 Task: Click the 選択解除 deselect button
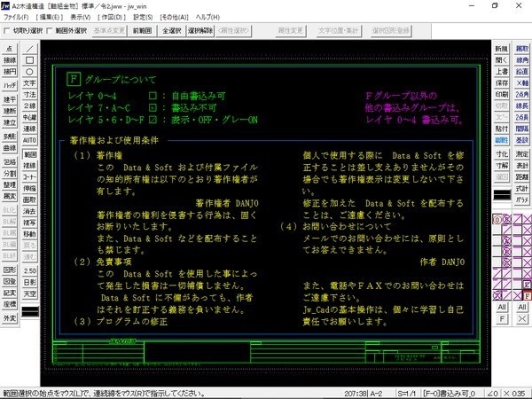point(200,30)
